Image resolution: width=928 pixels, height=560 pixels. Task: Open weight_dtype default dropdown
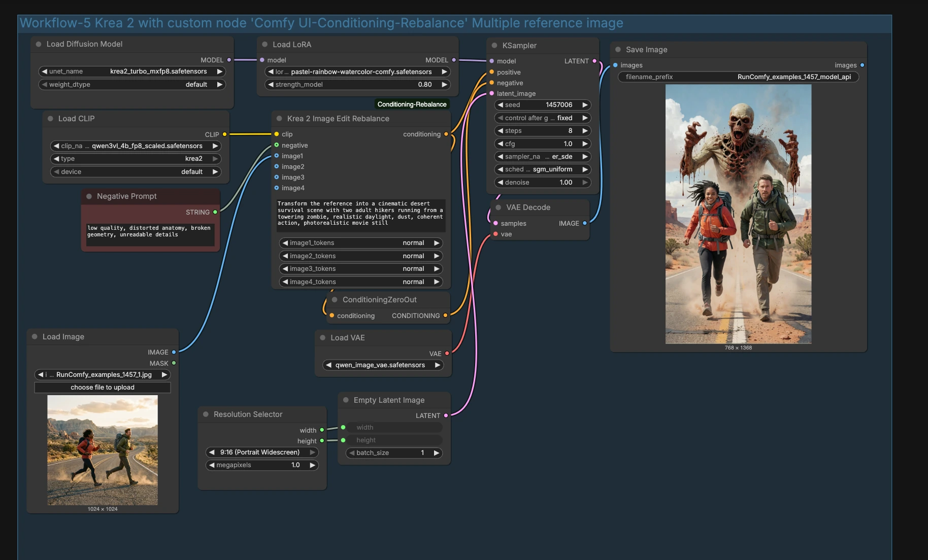coord(132,85)
